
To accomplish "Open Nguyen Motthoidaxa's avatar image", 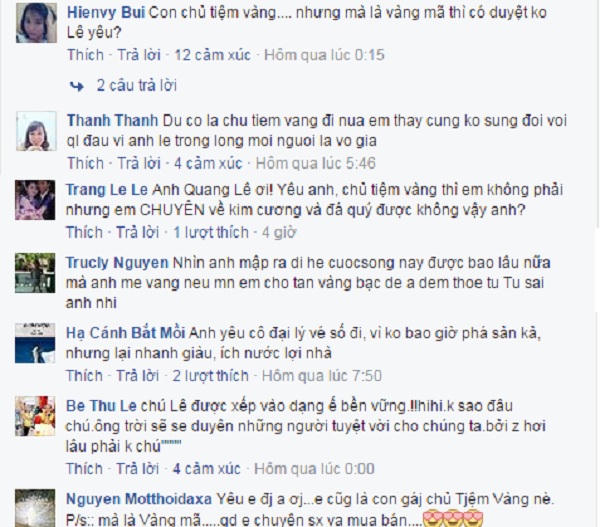I will 35,508.
